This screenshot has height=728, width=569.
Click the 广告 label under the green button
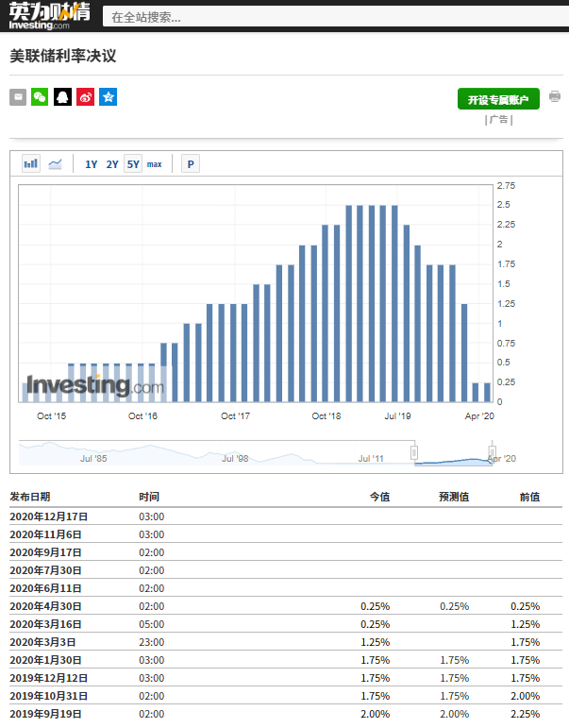coord(499,120)
